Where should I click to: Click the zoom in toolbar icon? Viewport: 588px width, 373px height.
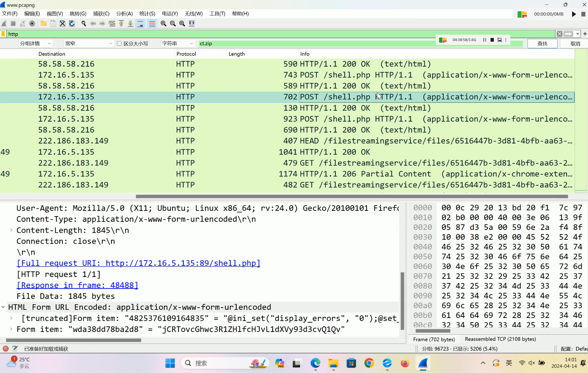point(163,24)
